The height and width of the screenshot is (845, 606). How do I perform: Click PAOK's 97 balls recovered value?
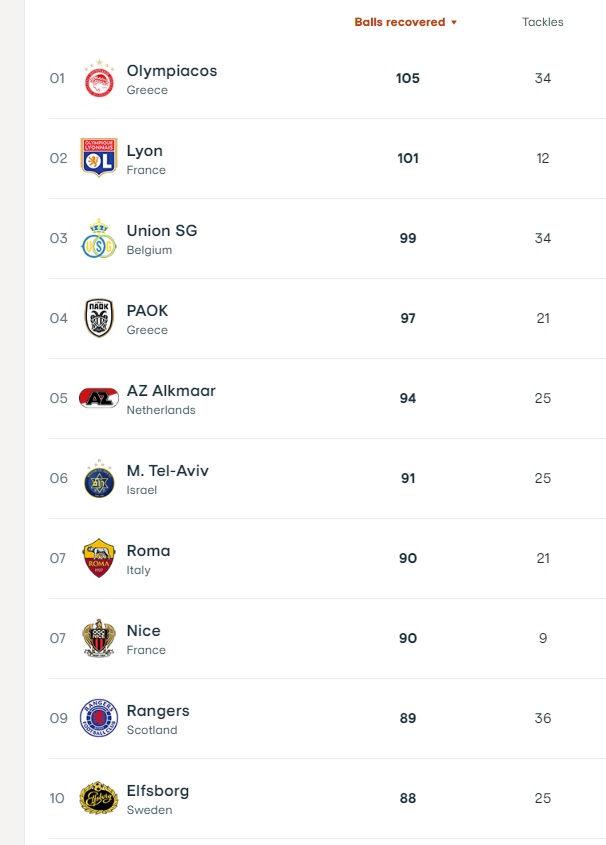(x=408, y=318)
